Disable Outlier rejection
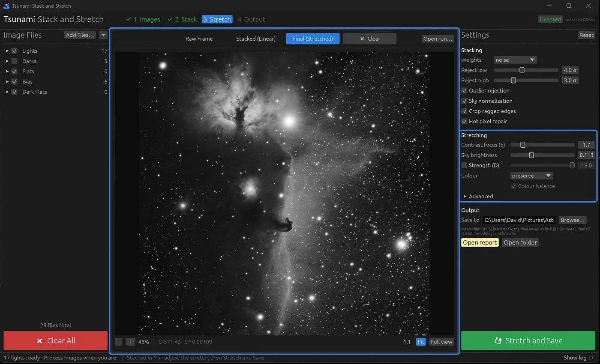Screen dimensions: 600x364 tap(464, 90)
